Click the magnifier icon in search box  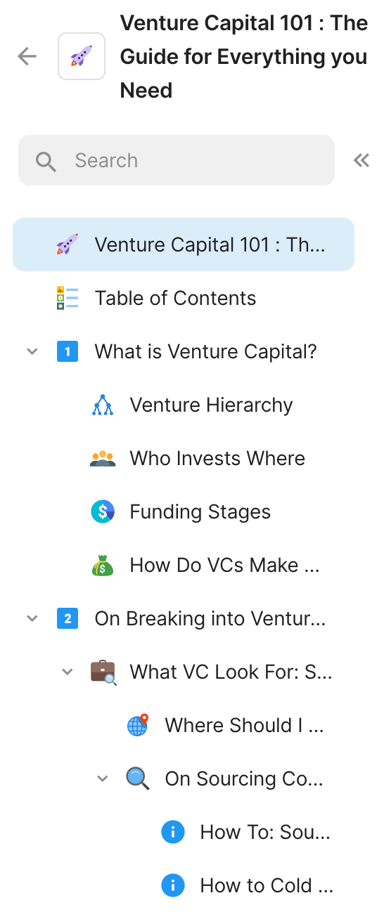coord(45,161)
